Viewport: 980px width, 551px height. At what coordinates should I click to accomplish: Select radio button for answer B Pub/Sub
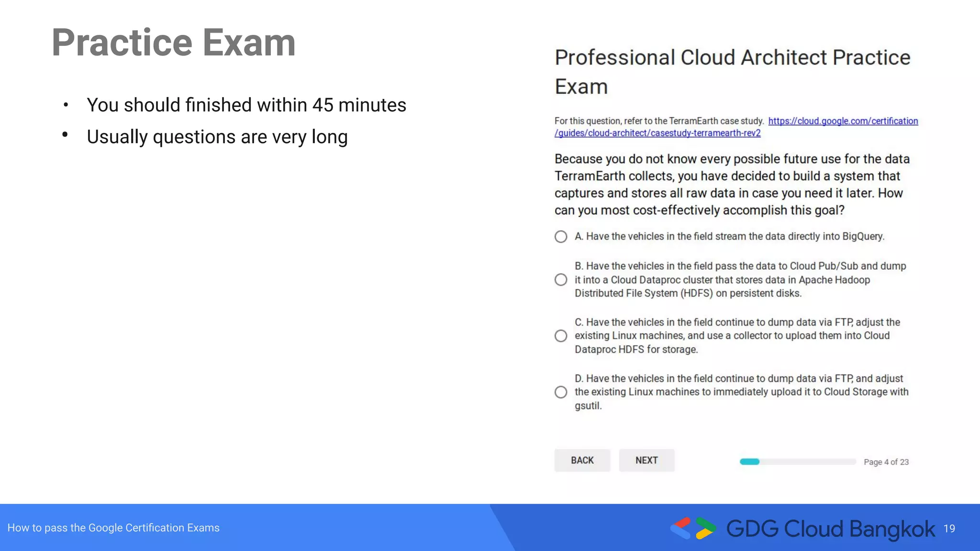pos(561,280)
